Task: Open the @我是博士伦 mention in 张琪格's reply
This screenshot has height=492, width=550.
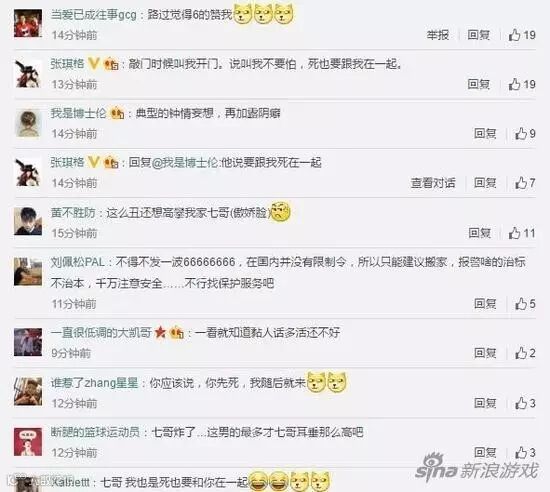Action: (185, 162)
